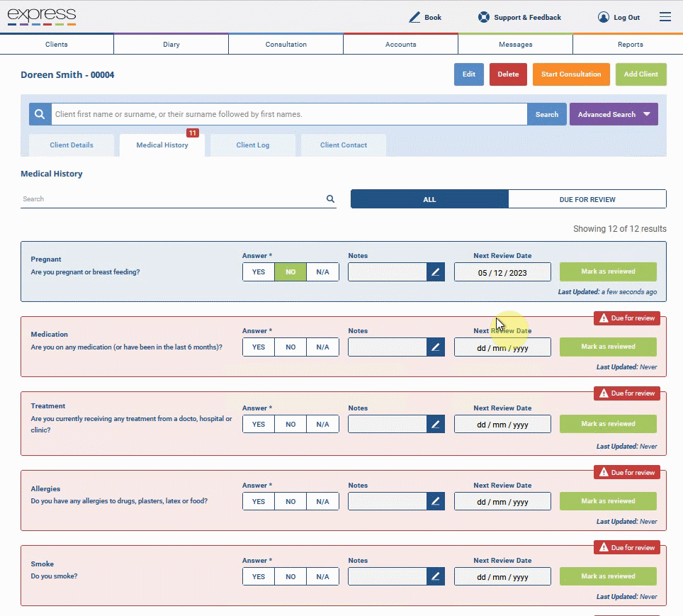Choose NO for the Smoke question
Image resolution: width=683 pixels, height=616 pixels.
coord(290,576)
